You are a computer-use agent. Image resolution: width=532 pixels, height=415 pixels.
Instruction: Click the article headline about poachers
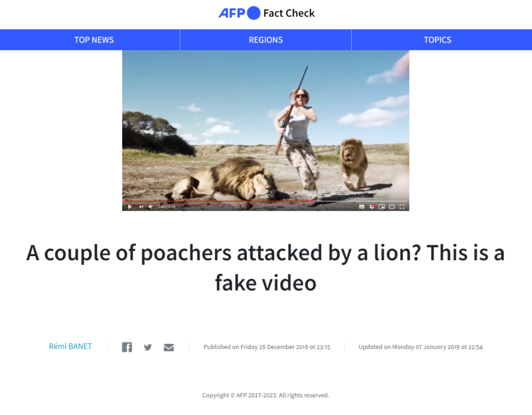[x=265, y=267]
